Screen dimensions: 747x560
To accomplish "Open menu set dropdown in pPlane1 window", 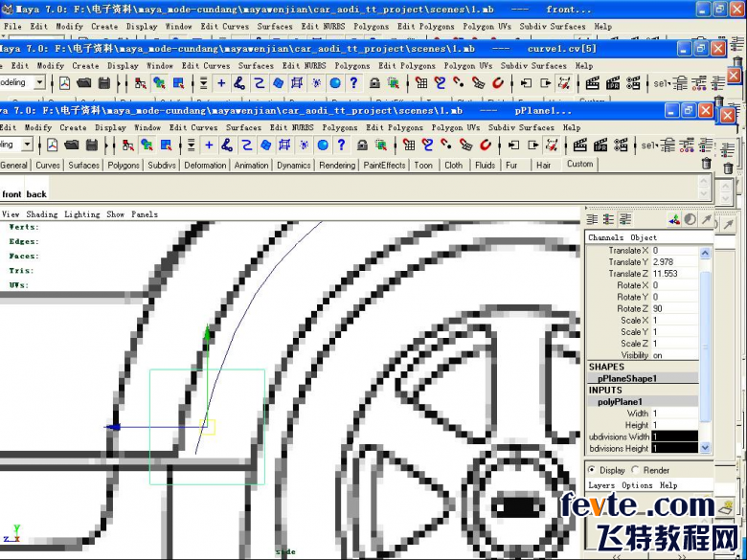I will click(27, 145).
